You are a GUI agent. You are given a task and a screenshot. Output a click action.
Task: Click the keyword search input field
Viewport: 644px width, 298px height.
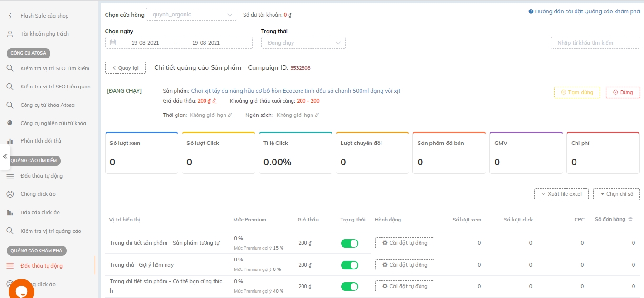point(595,43)
